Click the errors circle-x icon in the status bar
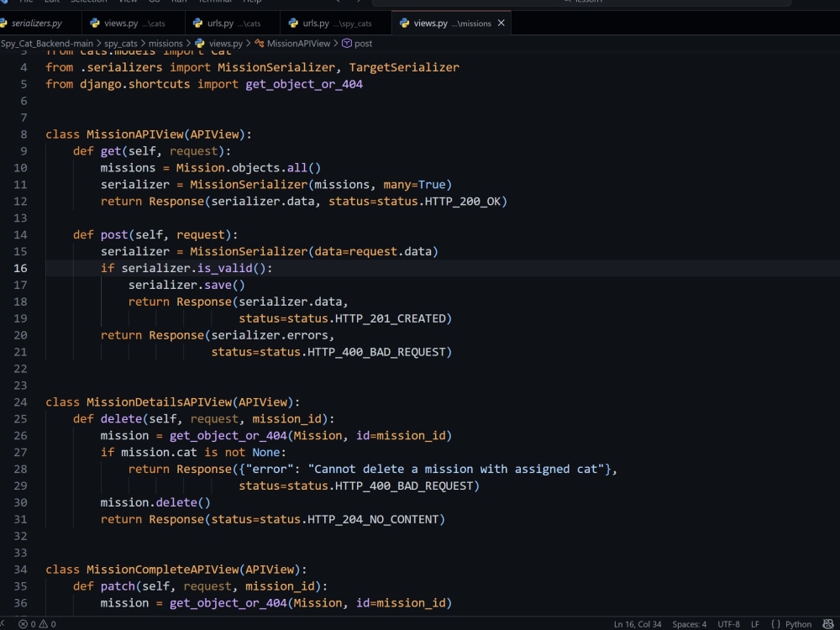Screen dimensions: 840x630 [x=23, y=624]
